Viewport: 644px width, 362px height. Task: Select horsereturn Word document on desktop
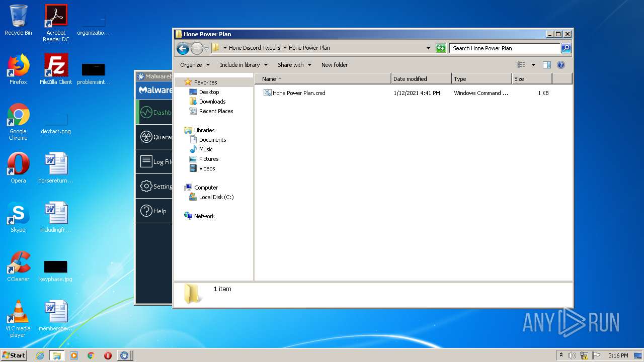click(x=56, y=168)
